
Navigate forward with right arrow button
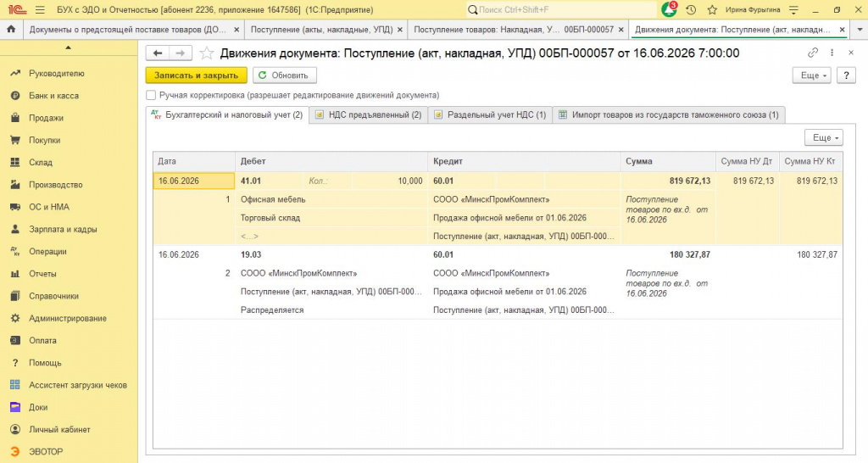[181, 53]
